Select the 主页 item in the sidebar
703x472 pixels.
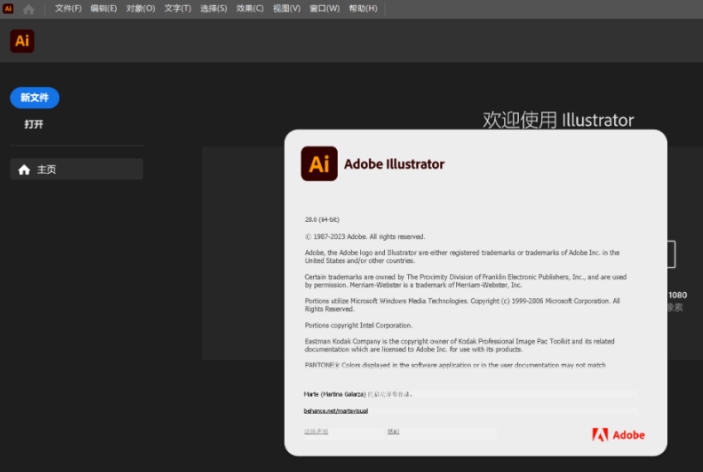77,169
